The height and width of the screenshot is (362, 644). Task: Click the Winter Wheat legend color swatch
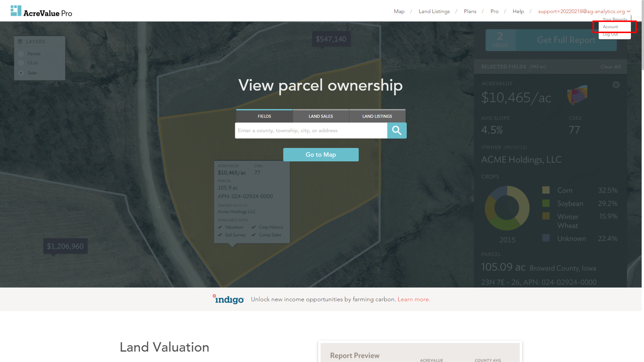pyautogui.click(x=546, y=216)
